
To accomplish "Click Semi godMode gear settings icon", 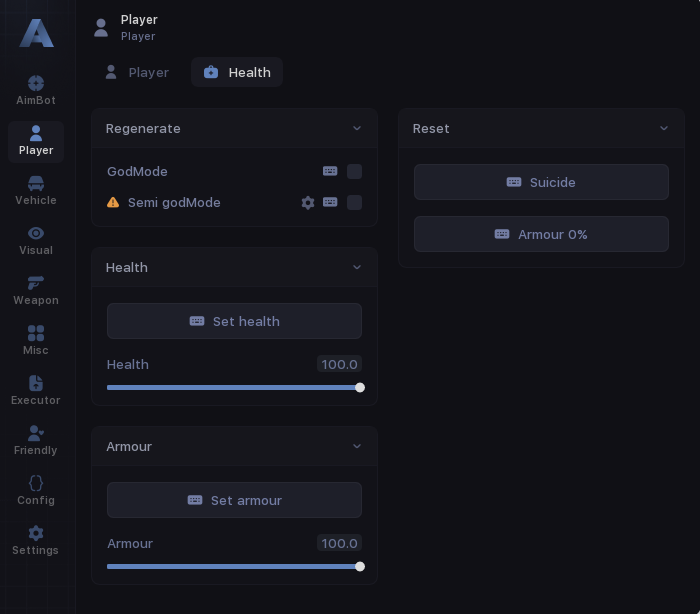I will [308, 203].
